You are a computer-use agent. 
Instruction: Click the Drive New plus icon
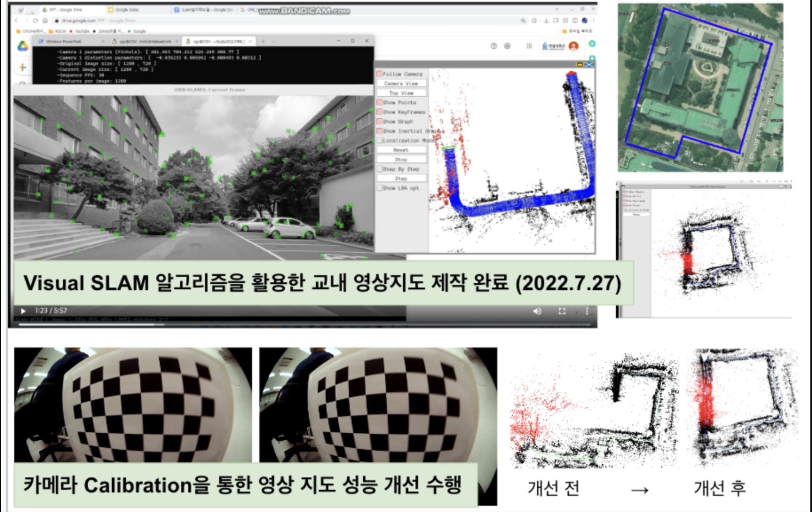coord(23,68)
